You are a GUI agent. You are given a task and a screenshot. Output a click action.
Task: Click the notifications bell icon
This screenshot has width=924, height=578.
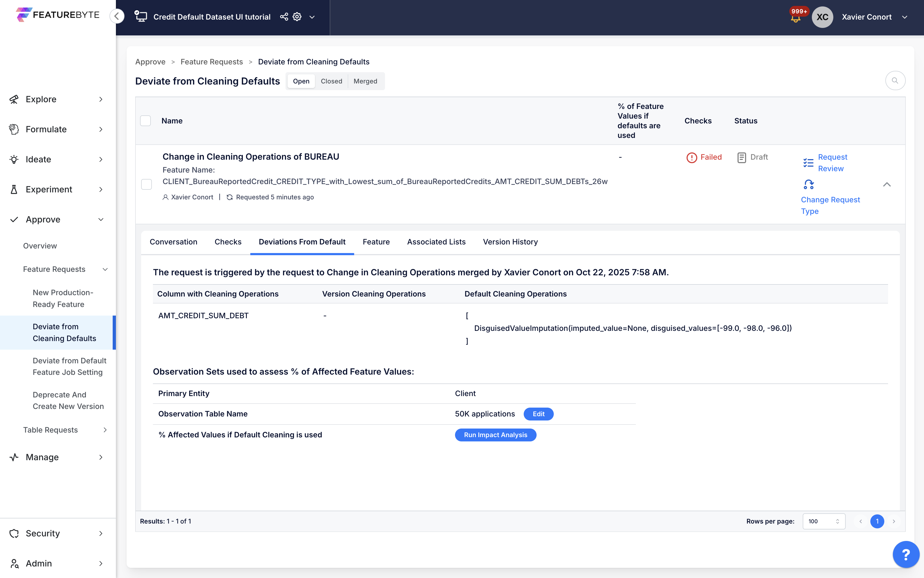pos(795,18)
